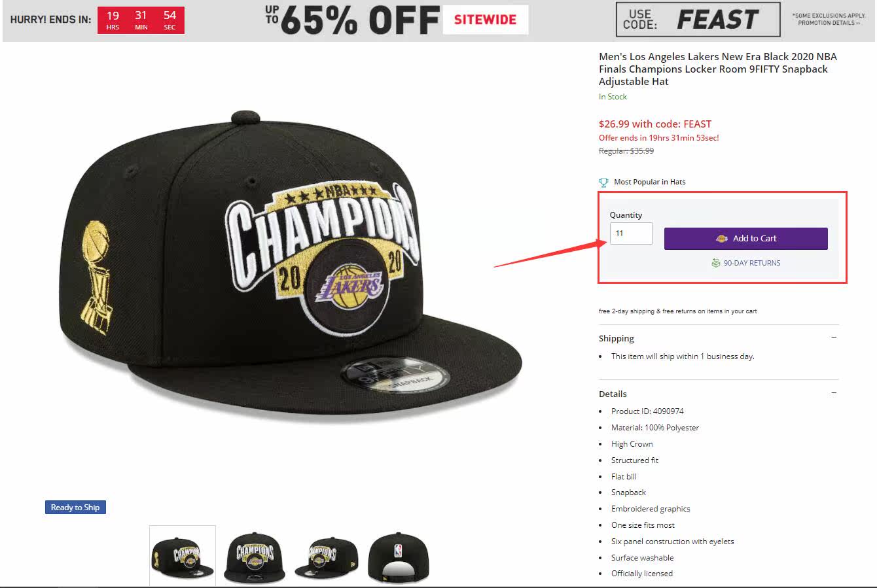Click the USE CODE FEAST promo box
877x588 pixels.
coord(698,20)
